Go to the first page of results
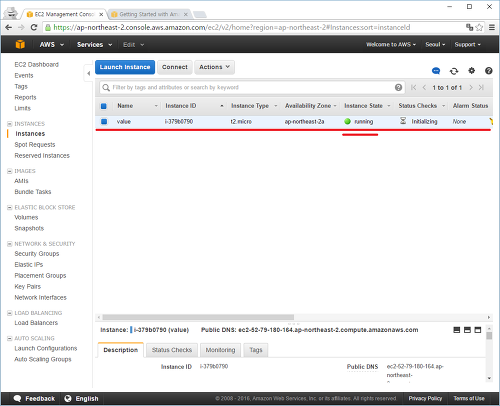Viewport: 500px width, 406px height. pyautogui.click(x=414, y=87)
